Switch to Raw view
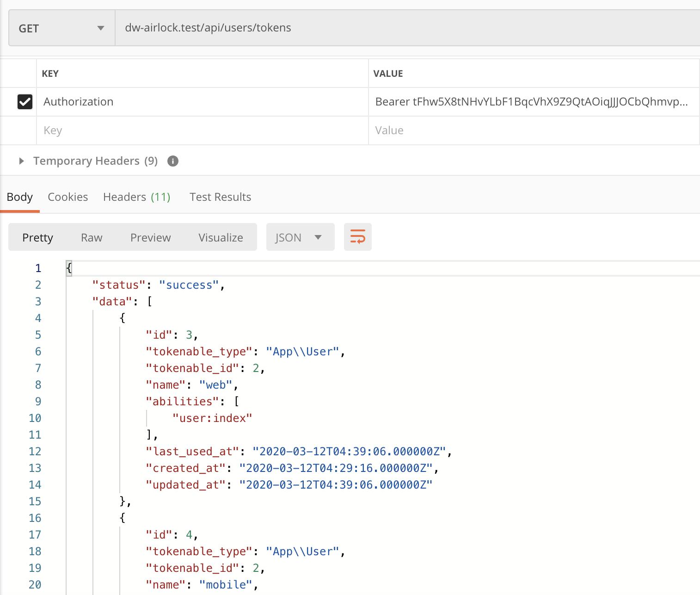Viewport: 700px width, 595px height. click(x=92, y=237)
